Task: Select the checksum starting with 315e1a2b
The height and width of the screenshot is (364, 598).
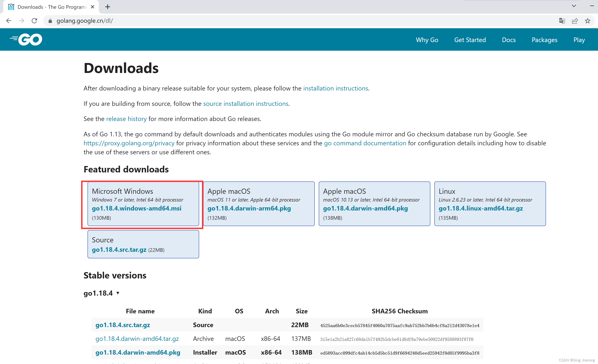Action: (x=396, y=339)
